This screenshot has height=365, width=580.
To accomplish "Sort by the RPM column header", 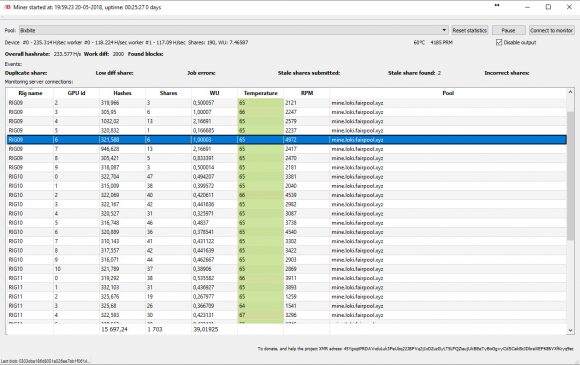I will pos(307,93).
